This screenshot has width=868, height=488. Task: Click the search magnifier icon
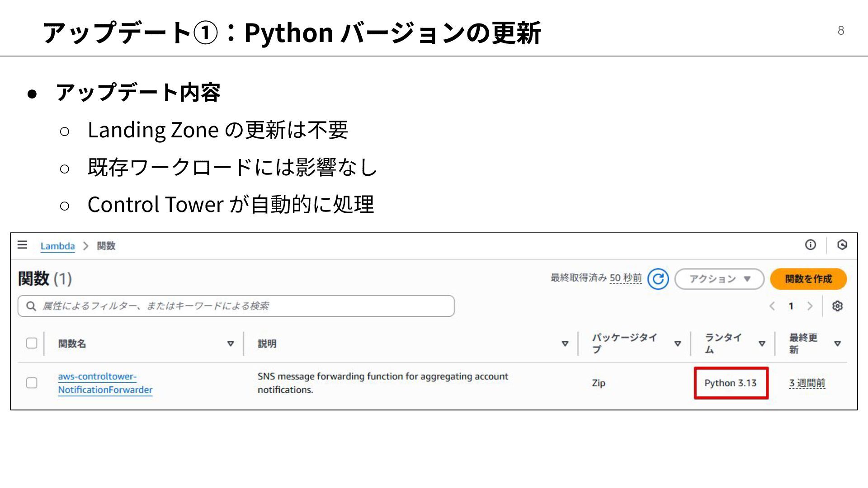(x=31, y=306)
